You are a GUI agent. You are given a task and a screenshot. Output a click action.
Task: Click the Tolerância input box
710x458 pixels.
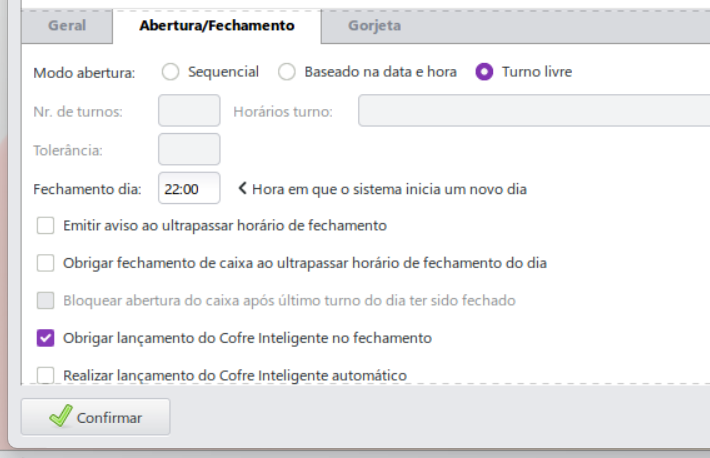pyautogui.click(x=189, y=150)
